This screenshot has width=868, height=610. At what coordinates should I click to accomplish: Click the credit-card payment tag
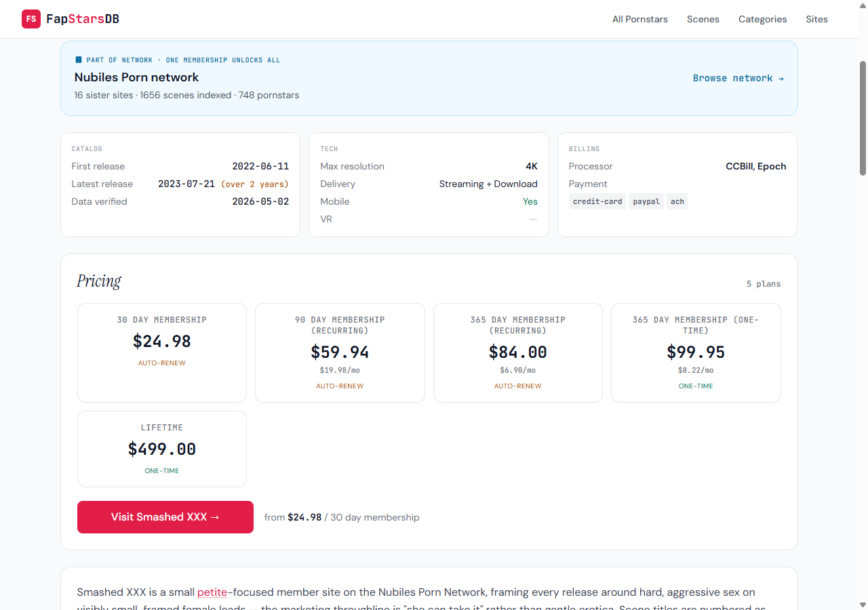[597, 201]
